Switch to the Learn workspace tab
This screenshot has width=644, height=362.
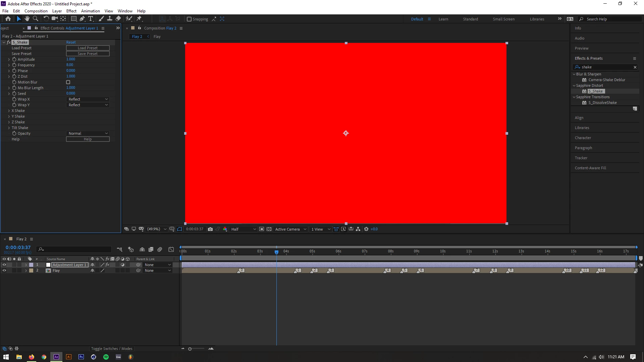(443, 19)
